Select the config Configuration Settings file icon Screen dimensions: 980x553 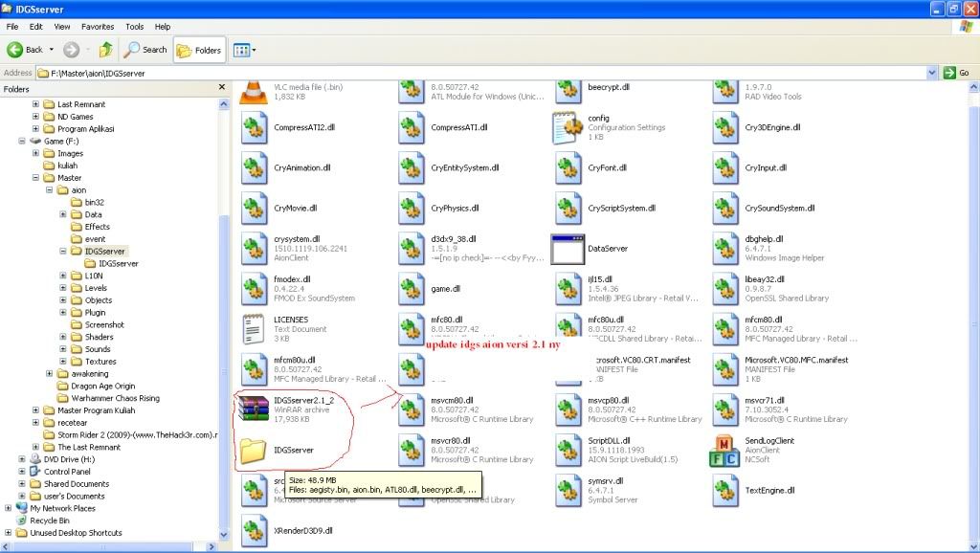568,127
